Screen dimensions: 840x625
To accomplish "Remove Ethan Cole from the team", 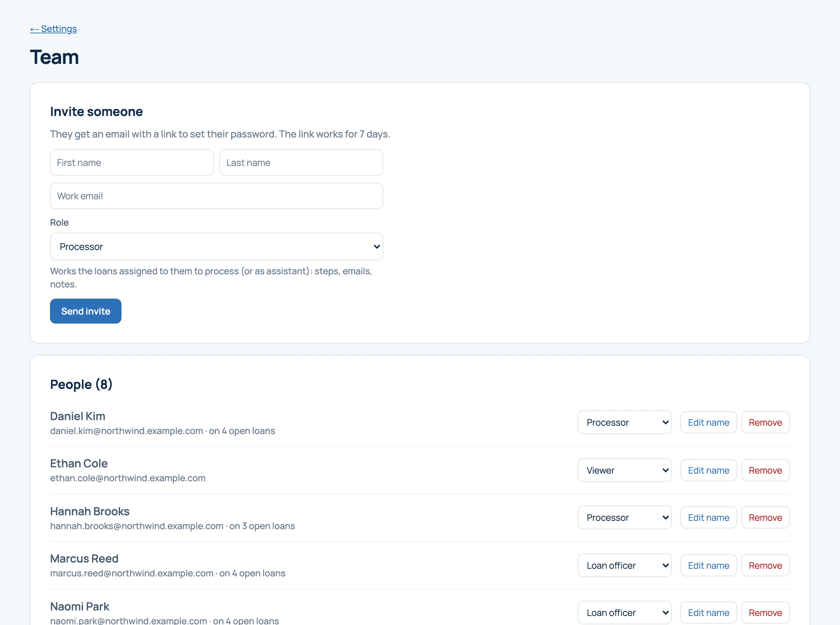I will pyautogui.click(x=765, y=470).
